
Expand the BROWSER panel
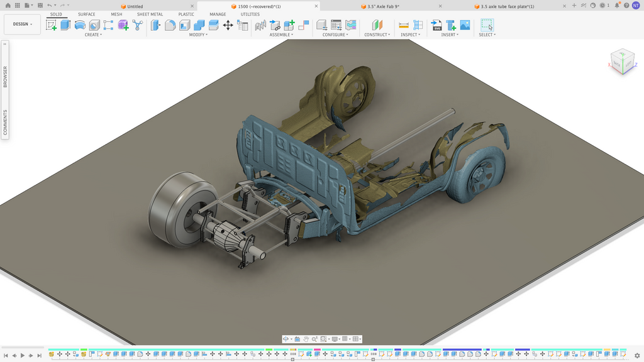(x=5, y=76)
